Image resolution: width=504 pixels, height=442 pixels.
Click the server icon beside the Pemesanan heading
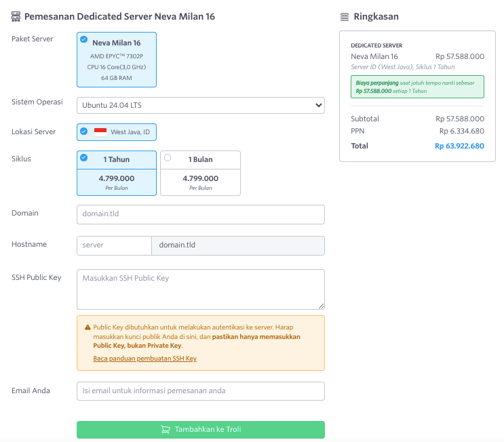(x=16, y=16)
